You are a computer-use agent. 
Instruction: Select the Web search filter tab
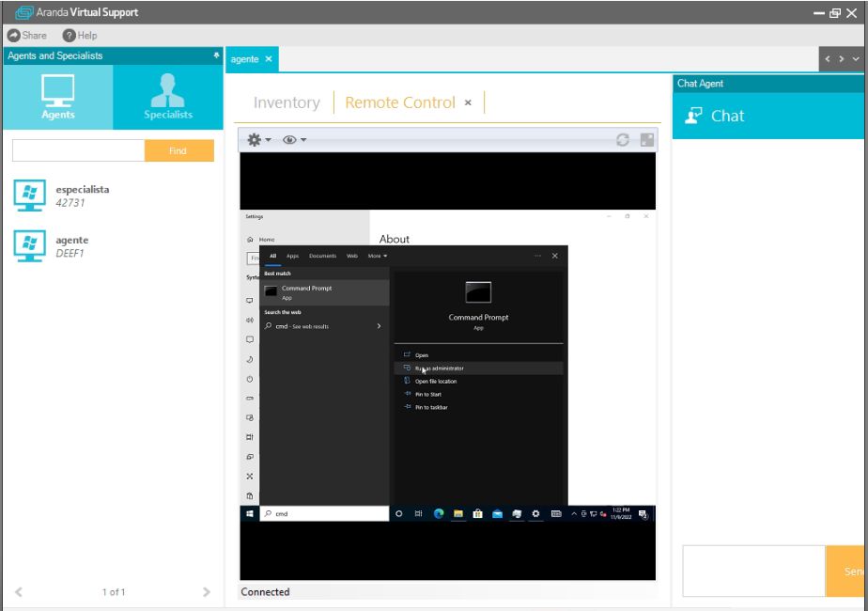(x=352, y=256)
